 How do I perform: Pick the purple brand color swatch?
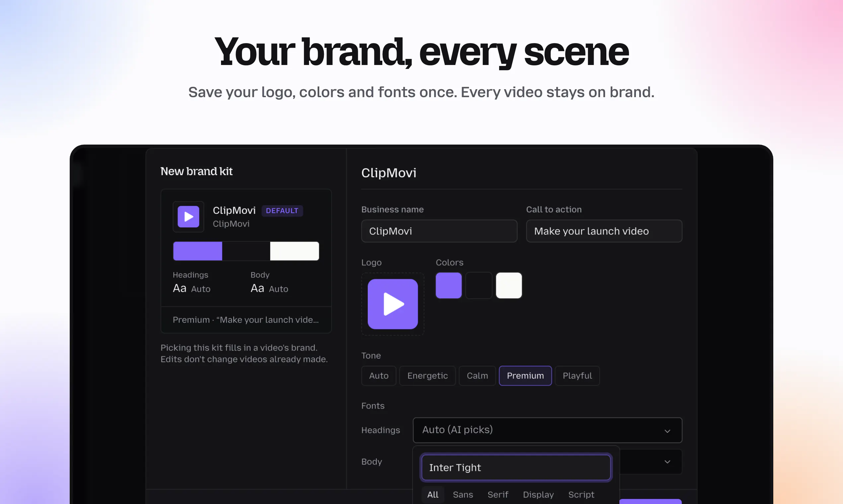pos(449,285)
